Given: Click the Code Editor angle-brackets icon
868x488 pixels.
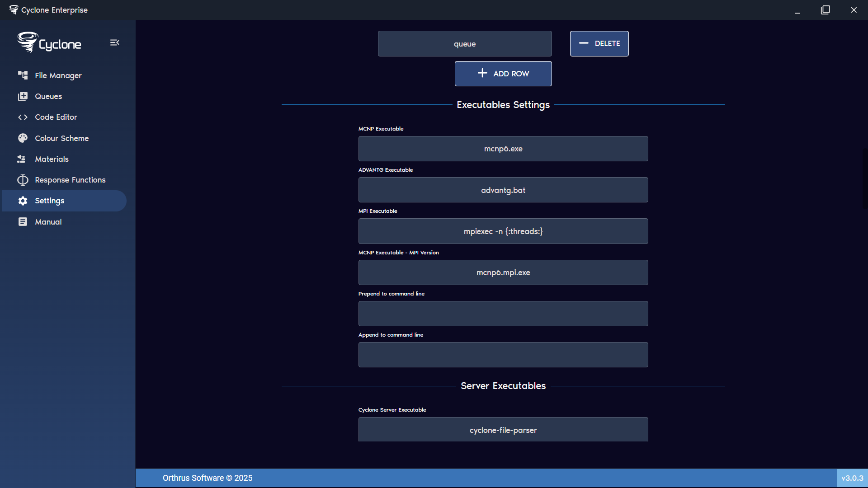Looking at the screenshot, I should [x=23, y=117].
